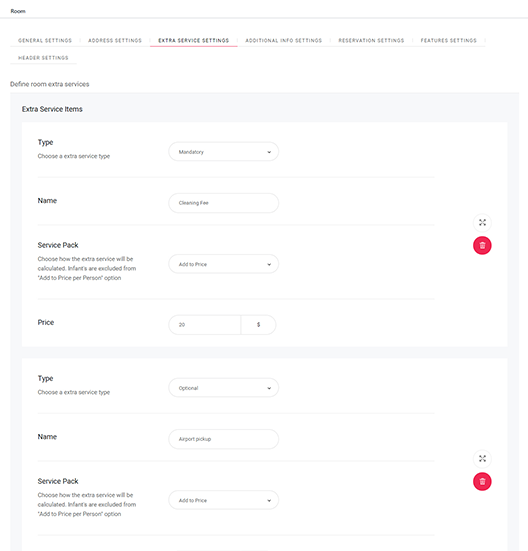Click the Room title at top

click(18, 11)
